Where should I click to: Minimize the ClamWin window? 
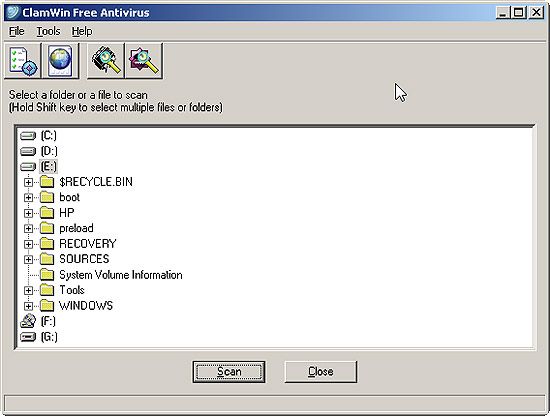coord(503,13)
